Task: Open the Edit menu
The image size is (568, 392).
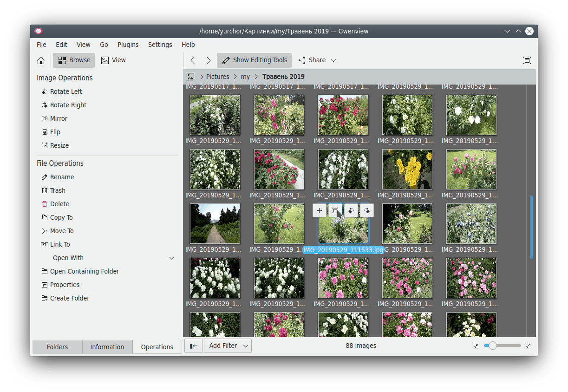Action: click(61, 45)
